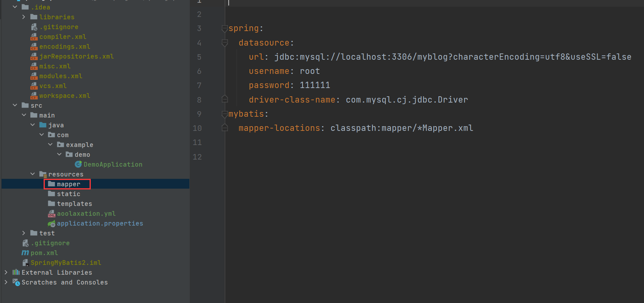Click line number 5 in gutter
This screenshot has width=644, height=303.
click(199, 57)
